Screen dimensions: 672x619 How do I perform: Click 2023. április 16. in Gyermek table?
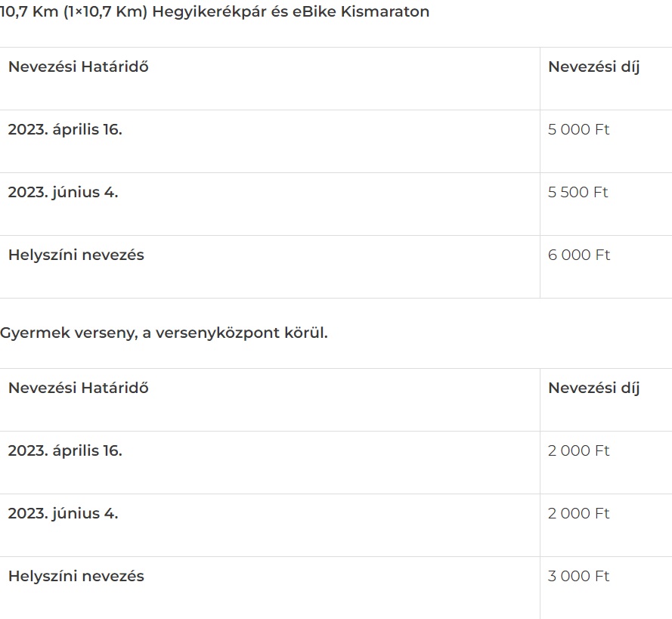65,450
